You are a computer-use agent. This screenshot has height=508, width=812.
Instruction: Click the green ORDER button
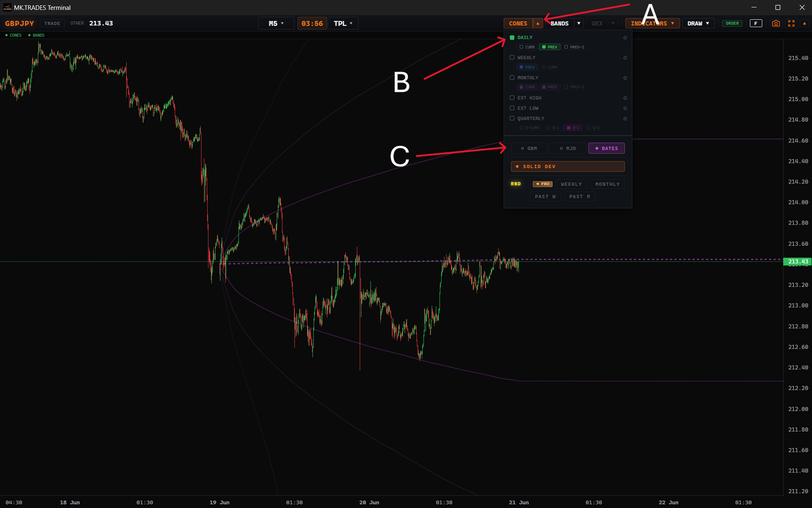coord(732,23)
